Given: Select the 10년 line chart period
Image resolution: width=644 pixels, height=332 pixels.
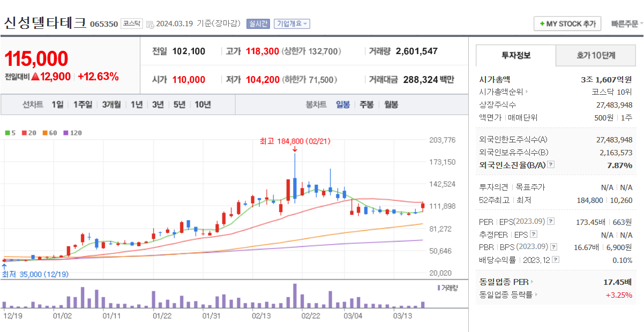Looking at the screenshot, I should click(203, 104).
